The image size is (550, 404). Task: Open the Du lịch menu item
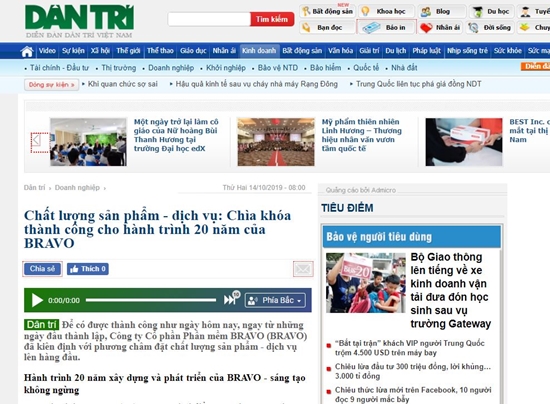[x=396, y=50]
